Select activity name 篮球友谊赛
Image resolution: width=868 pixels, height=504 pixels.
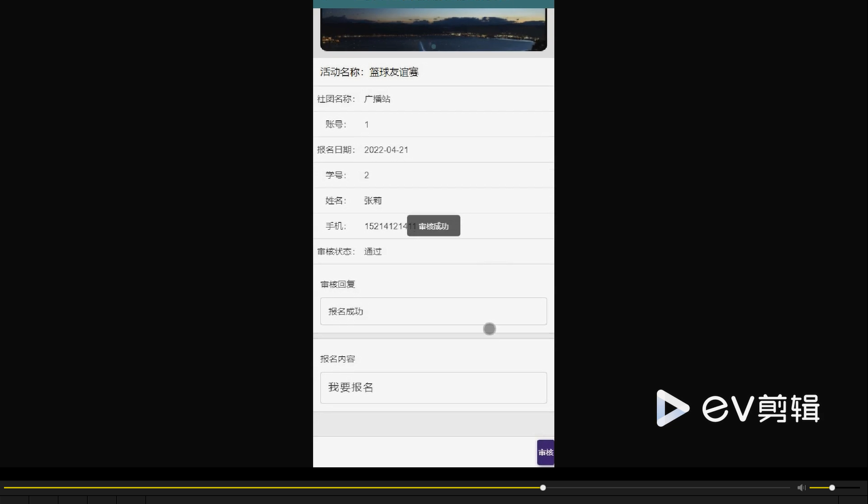[x=393, y=72]
